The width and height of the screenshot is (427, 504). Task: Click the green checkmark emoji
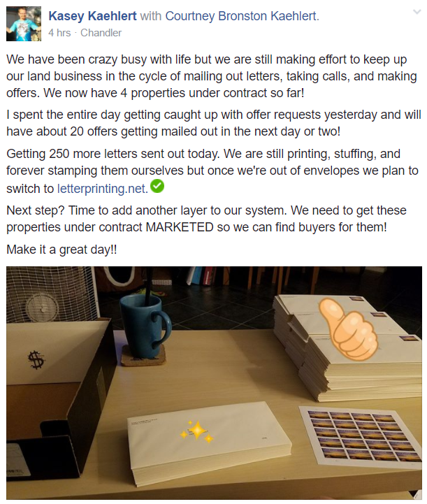point(157,187)
